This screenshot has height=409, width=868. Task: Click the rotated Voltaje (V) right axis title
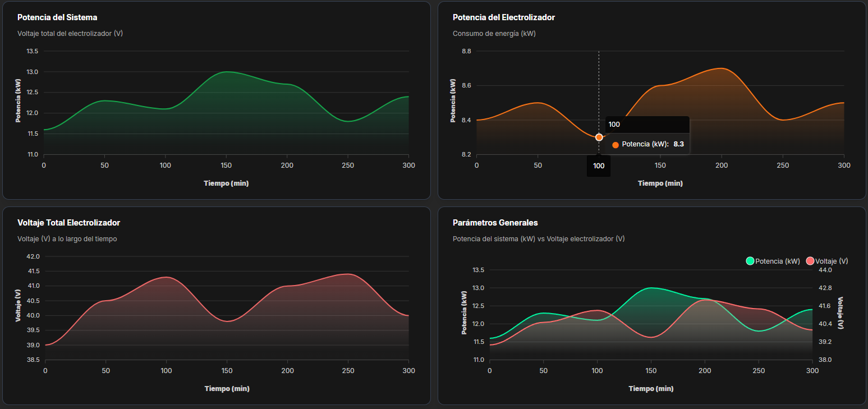pyautogui.click(x=840, y=313)
